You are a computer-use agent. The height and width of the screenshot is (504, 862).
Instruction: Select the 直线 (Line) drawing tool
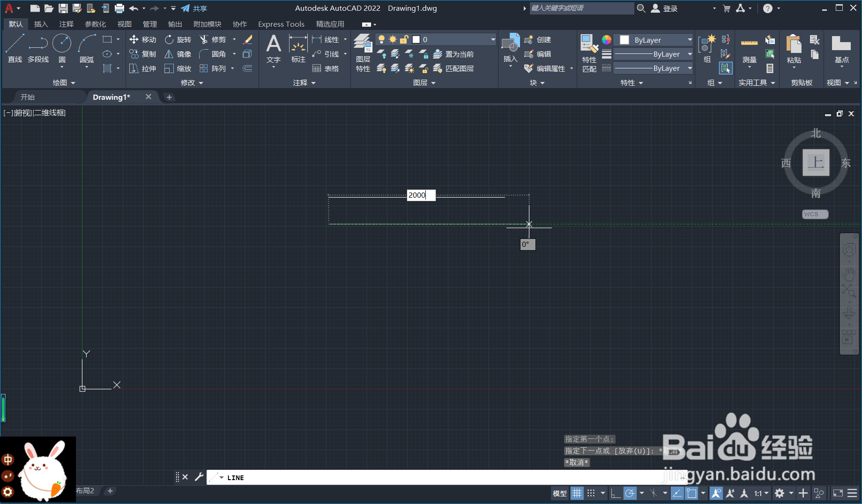[15, 48]
